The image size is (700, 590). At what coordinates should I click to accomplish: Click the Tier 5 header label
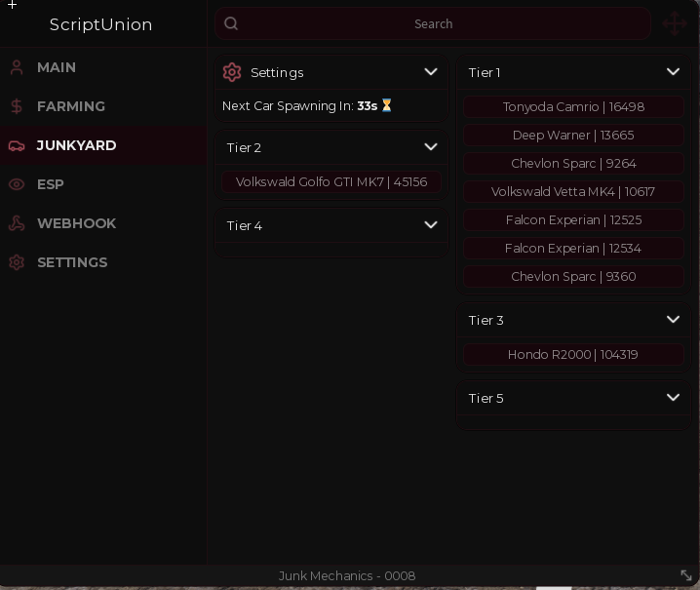pyautogui.click(x=486, y=399)
